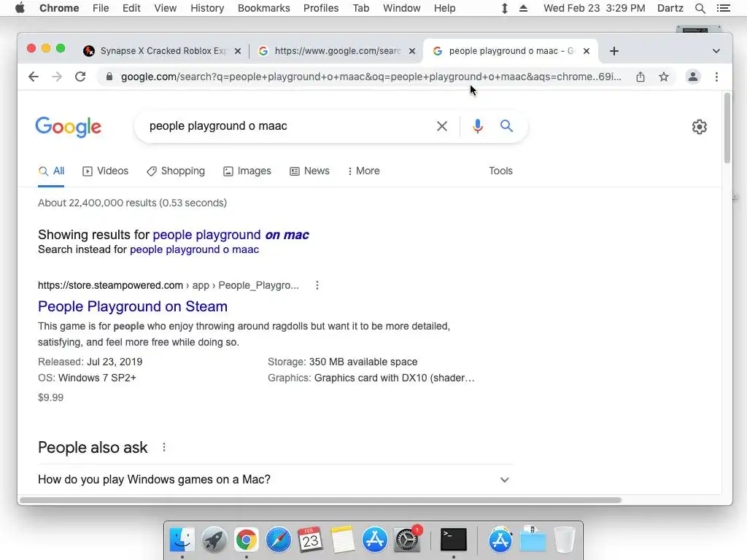Close the people playground o maac tab
747x560 pixels.
pyautogui.click(x=587, y=51)
